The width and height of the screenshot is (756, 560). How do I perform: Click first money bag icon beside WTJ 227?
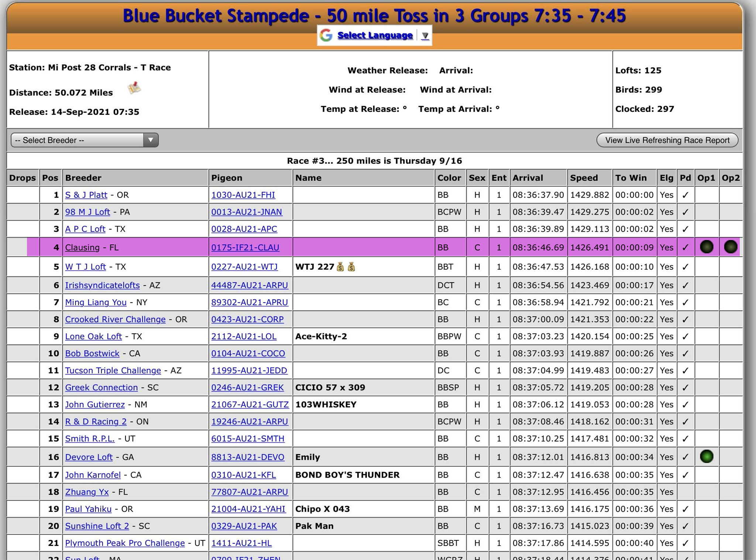click(x=340, y=267)
